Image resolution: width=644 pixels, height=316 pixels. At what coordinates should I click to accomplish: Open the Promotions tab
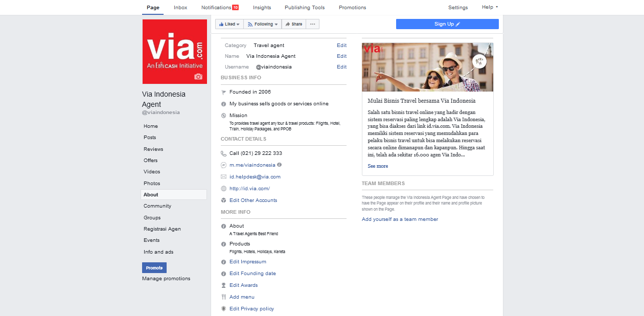click(352, 8)
